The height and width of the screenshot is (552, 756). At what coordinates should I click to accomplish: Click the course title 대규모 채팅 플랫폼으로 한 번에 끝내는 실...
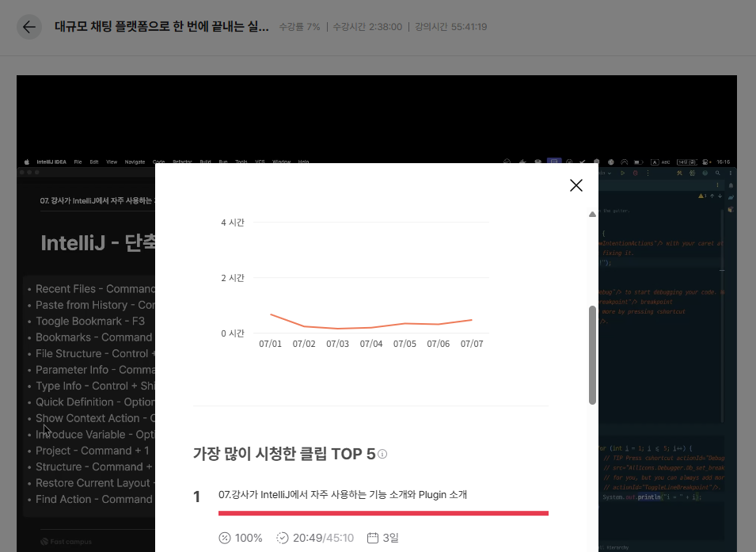[x=161, y=27]
